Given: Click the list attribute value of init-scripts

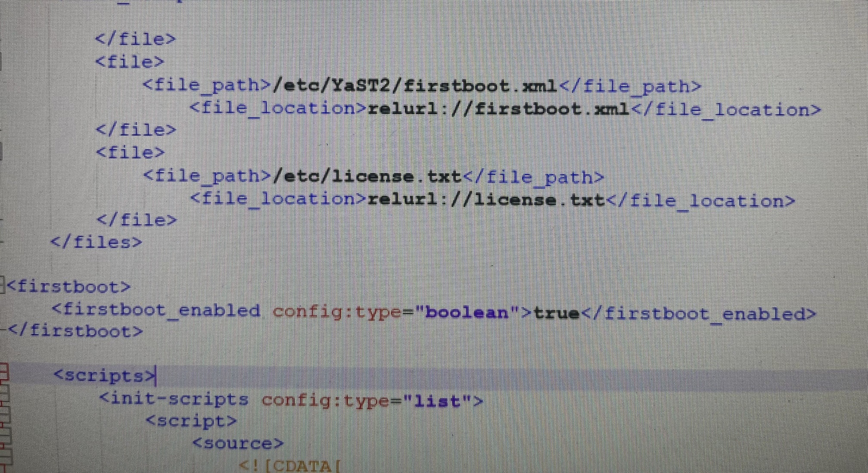Looking at the screenshot, I should point(437,401).
